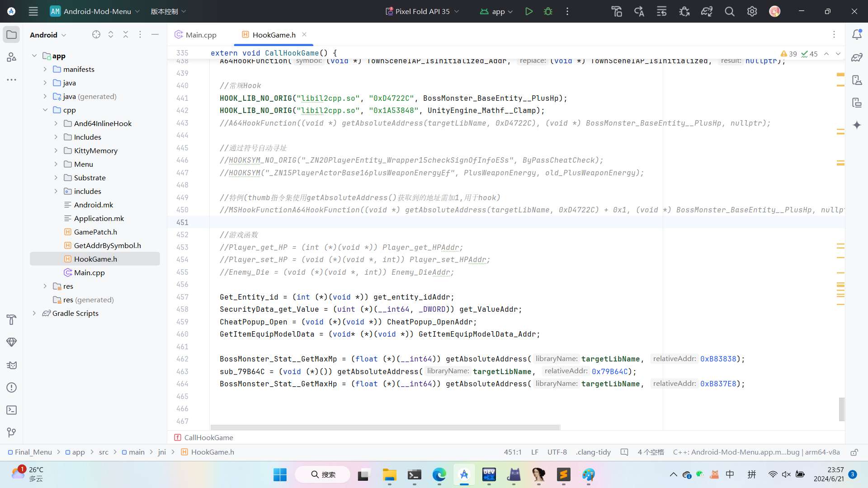Open the Gemini sparkle panel
Image resolution: width=868 pixels, height=488 pixels.
857,125
